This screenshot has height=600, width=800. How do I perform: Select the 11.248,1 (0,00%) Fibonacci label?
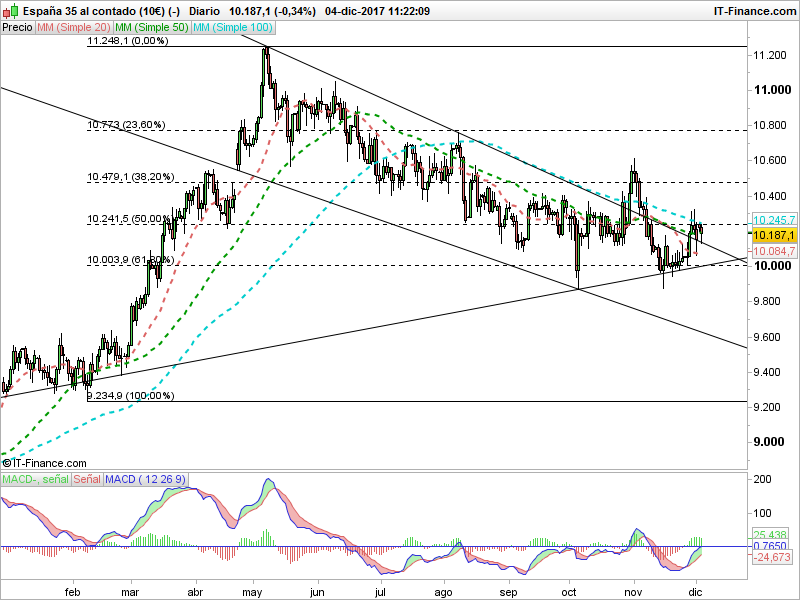pos(128,41)
